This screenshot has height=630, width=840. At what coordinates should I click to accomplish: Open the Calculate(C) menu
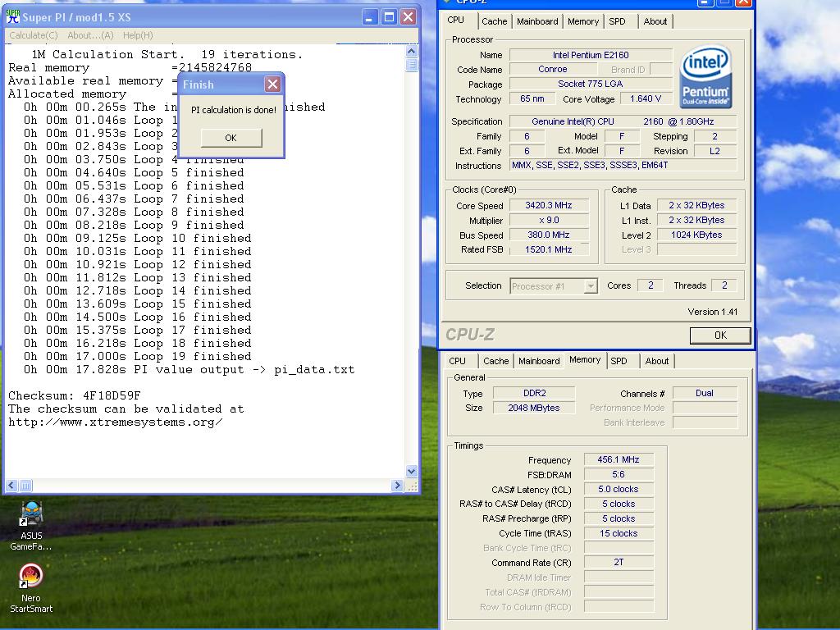[x=33, y=35]
